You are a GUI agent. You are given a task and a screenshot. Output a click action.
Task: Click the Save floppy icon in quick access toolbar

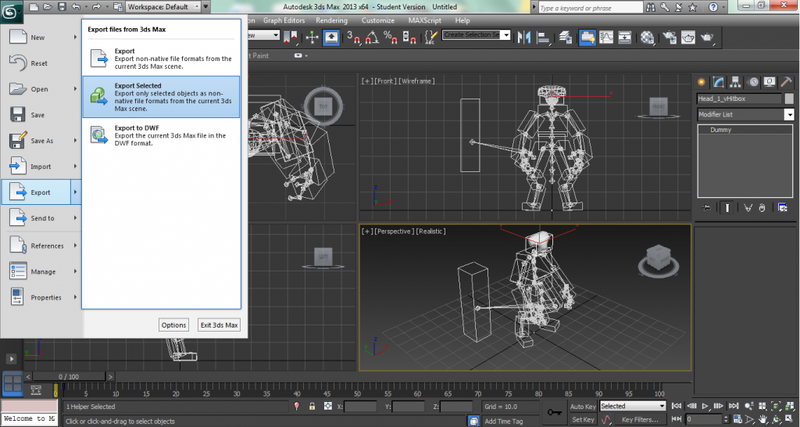click(61, 7)
